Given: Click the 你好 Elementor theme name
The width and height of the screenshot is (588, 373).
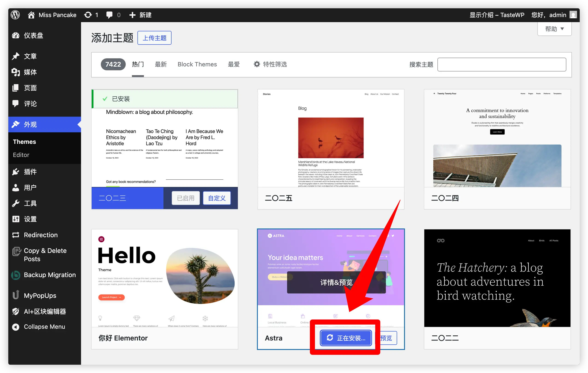Looking at the screenshot, I should pos(123,338).
